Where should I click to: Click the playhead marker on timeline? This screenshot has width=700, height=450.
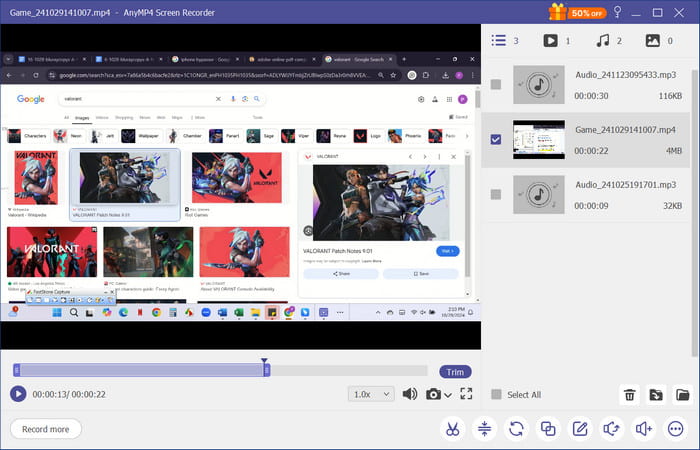coord(264,360)
